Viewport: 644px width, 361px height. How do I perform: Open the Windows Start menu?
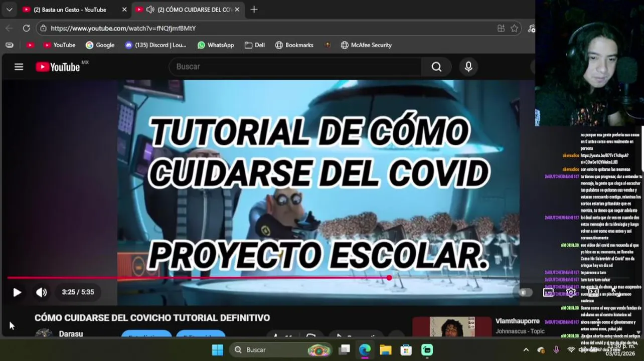218,349
